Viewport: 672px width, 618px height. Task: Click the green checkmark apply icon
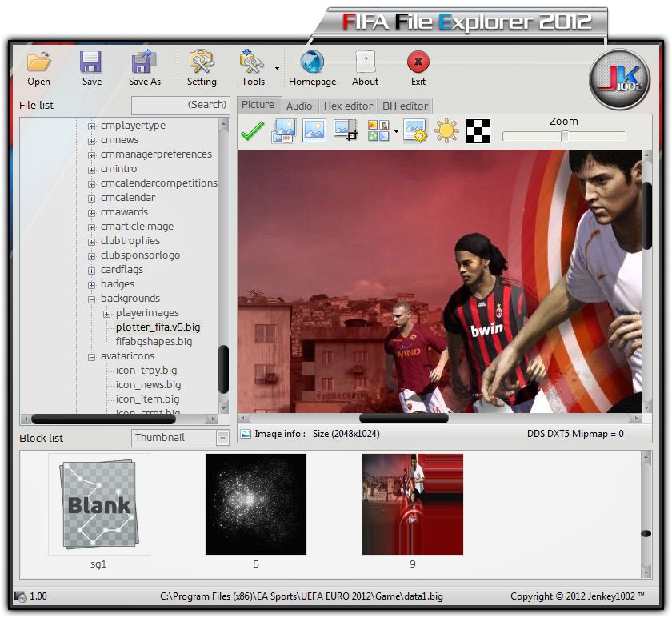[x=252, y=131]
